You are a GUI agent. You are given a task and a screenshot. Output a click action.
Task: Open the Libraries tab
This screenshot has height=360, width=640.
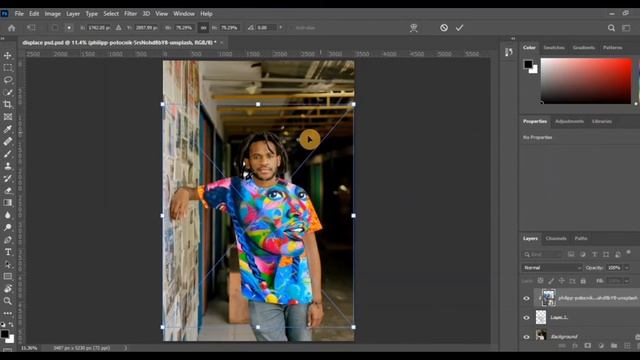point(602,121)
